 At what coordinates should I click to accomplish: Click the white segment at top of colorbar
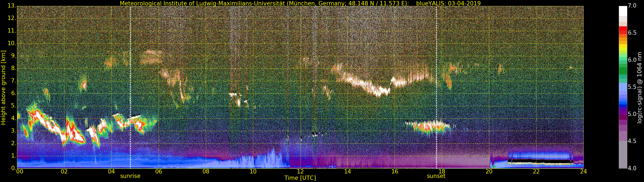623,11
